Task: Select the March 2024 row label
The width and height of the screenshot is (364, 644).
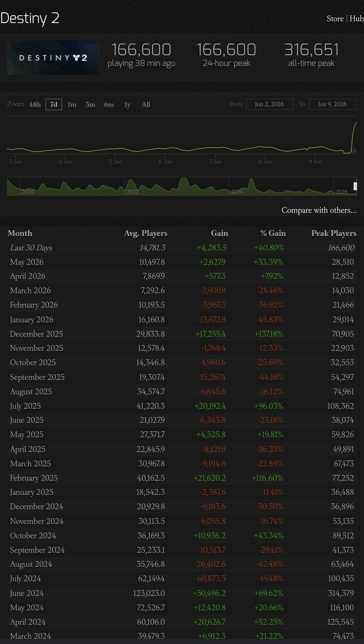Action: coord(31,636)
